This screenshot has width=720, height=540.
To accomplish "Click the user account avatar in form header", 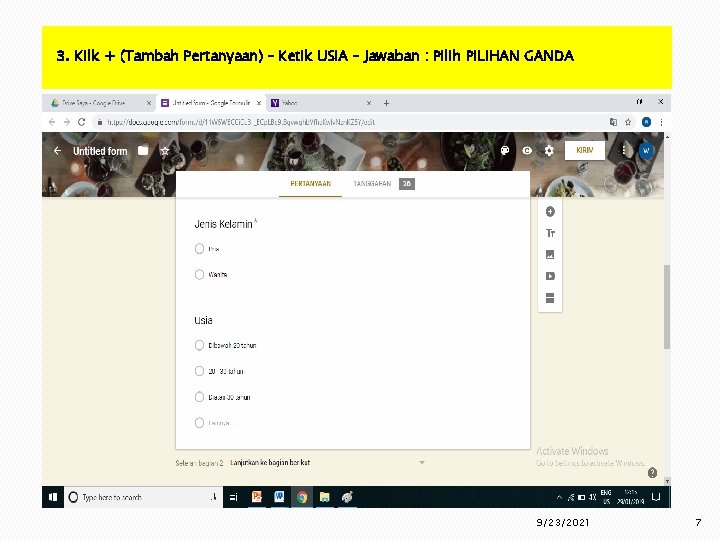I will click(x=646, y=151).
